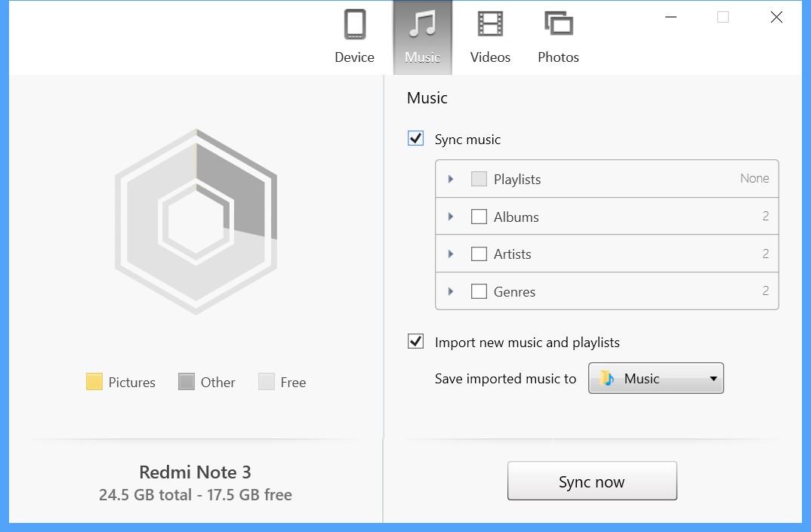Minimize the window
This screenshot has width=811, height=532.
pos(671,17)
